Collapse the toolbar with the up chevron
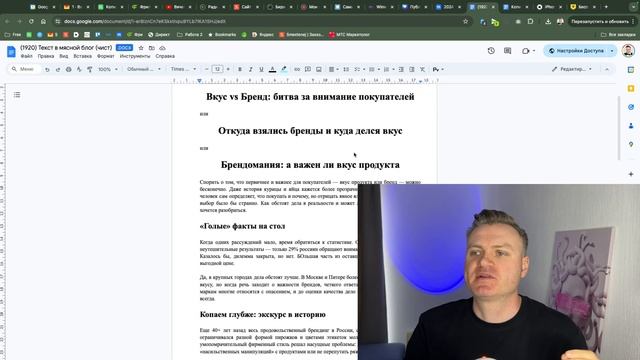Image resolution: width=640 pixels, height=360 pixels. pos(607,69)
